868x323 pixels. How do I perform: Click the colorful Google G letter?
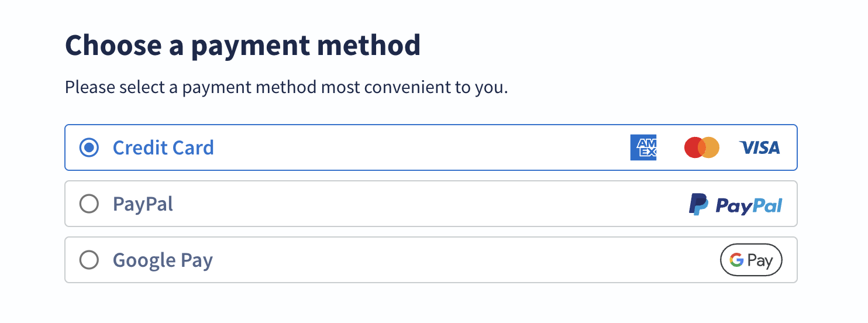pos(736,260)
